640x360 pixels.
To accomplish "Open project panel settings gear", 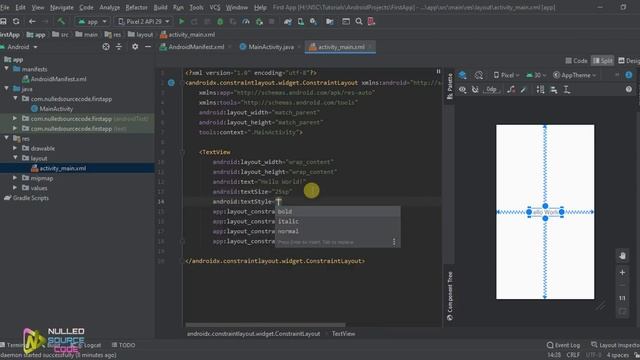I will (135, 47).
